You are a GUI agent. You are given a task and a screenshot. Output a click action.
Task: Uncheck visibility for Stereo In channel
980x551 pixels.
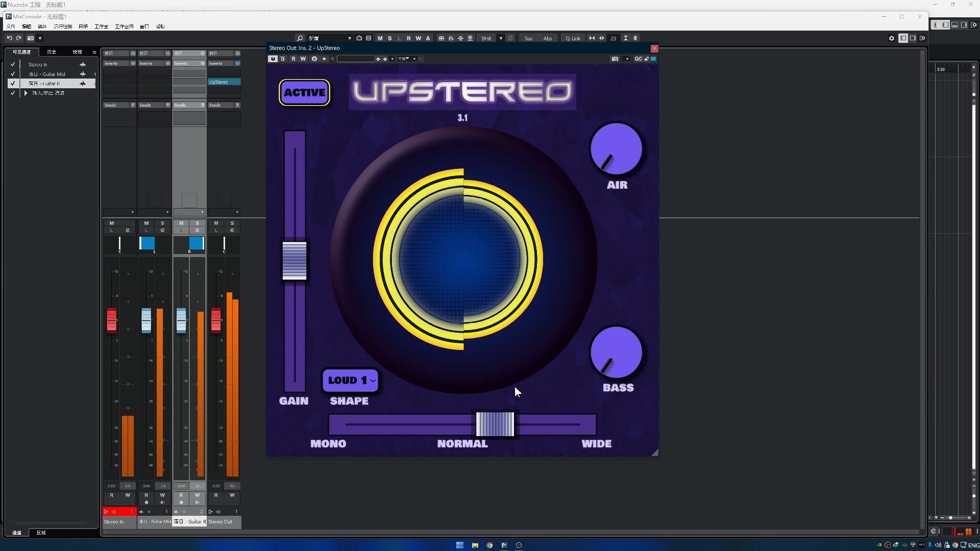tap(13, 65)
